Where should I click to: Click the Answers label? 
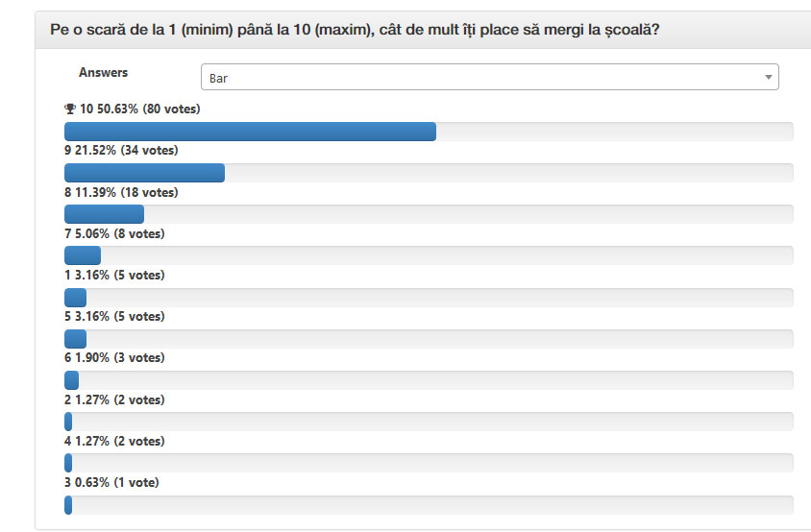(x=103, y=73)
